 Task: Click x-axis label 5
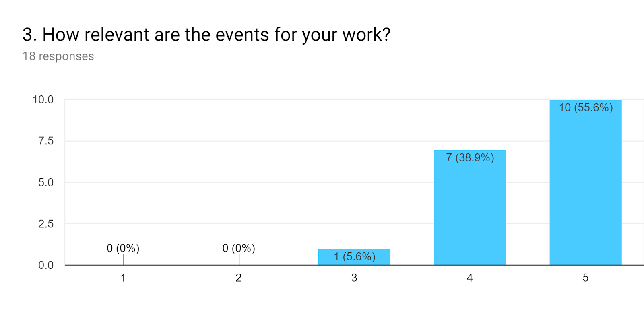[x=586, y=278]
